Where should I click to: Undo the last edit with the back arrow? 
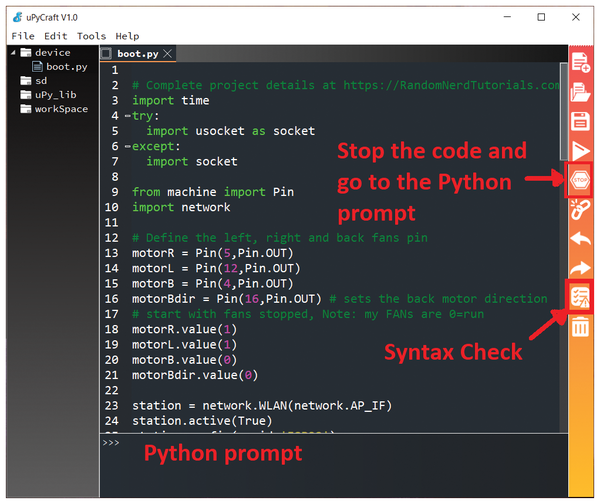coord(580,239)
